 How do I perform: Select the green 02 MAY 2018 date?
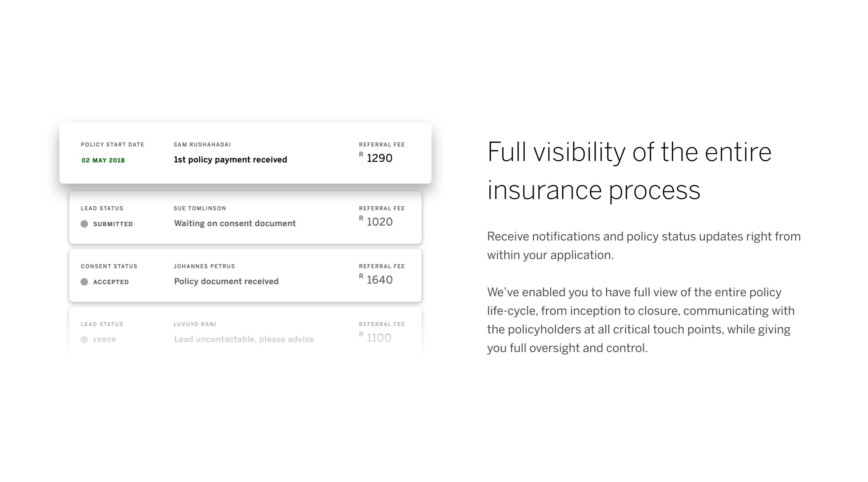click(x=103, y=160)
